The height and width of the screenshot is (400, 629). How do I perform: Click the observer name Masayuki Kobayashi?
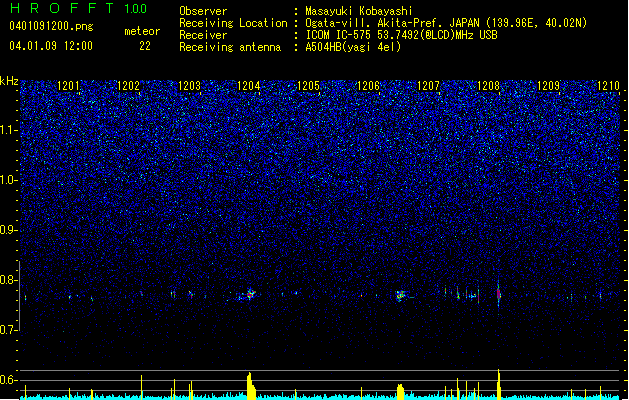click(359, 11)
